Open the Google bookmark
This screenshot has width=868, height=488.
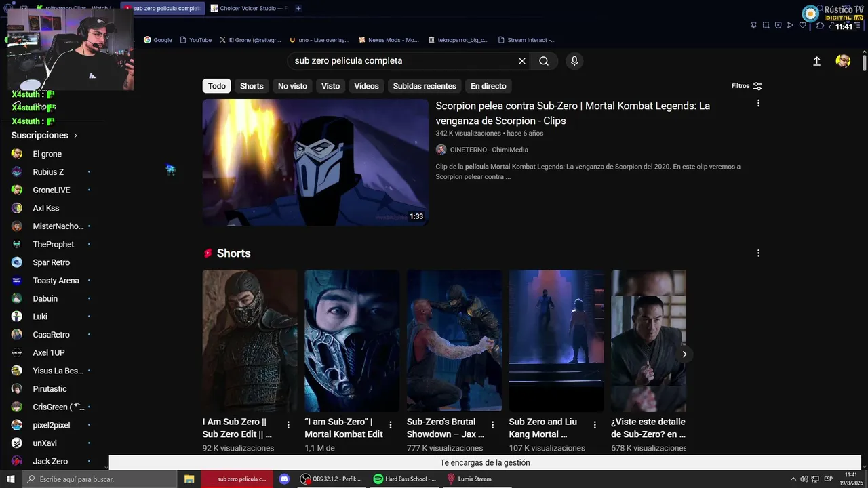[157, 40]
